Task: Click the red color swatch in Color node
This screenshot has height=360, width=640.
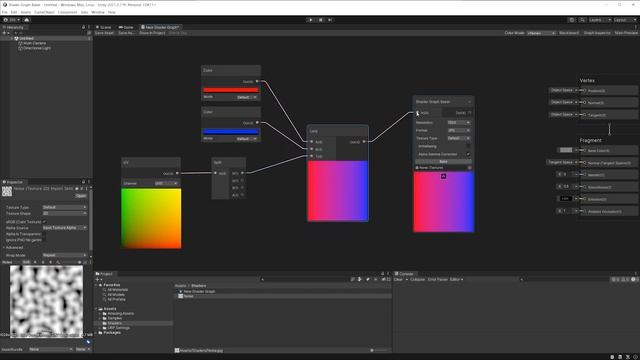Action: click(x=231, y=90)
